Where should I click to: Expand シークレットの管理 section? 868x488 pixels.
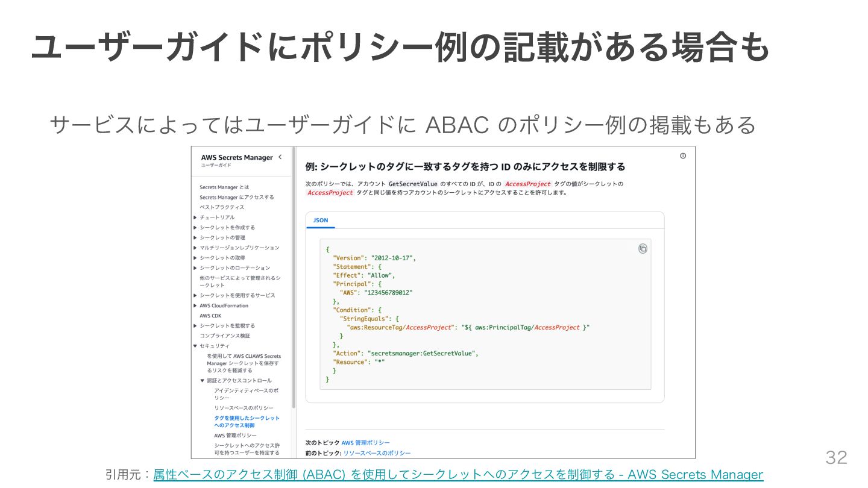tap(195, 237)
